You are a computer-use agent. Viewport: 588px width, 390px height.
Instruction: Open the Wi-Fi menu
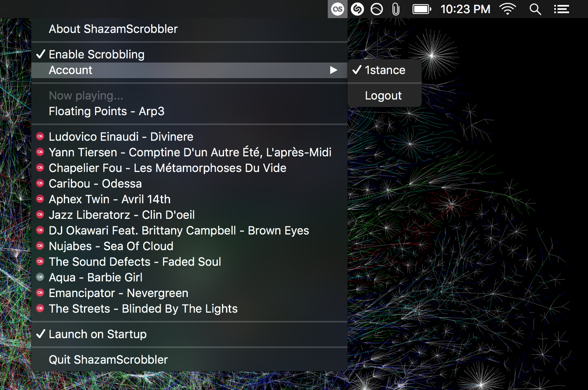pos(508,9)
